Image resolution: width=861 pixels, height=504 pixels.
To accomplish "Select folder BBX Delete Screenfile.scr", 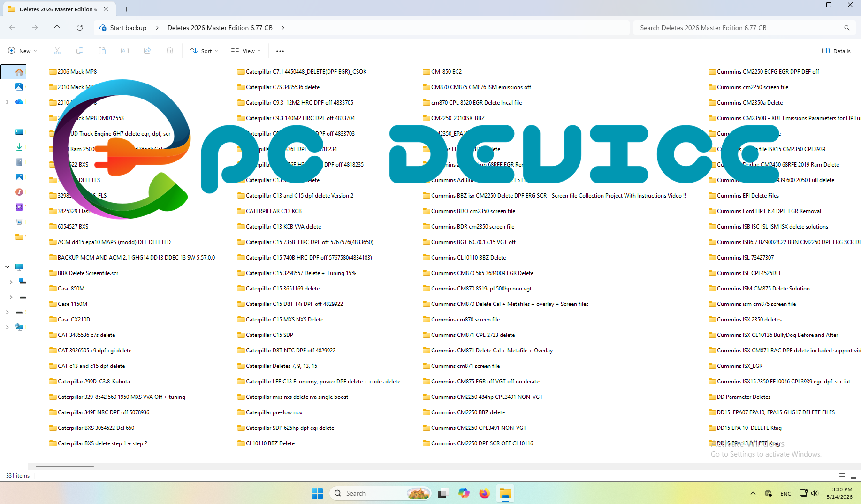I will point(84,273).
